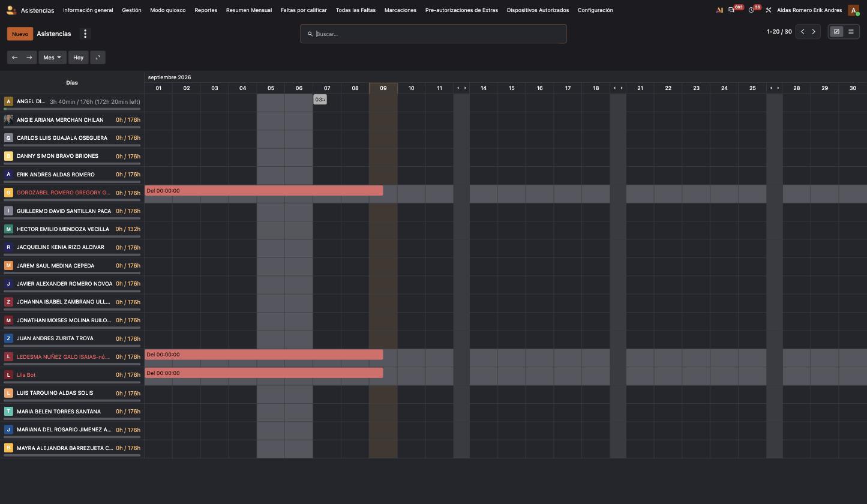867x504 pixels.
Task: Go to the previous month with the left arrow
Action: (x=14, y=58)
